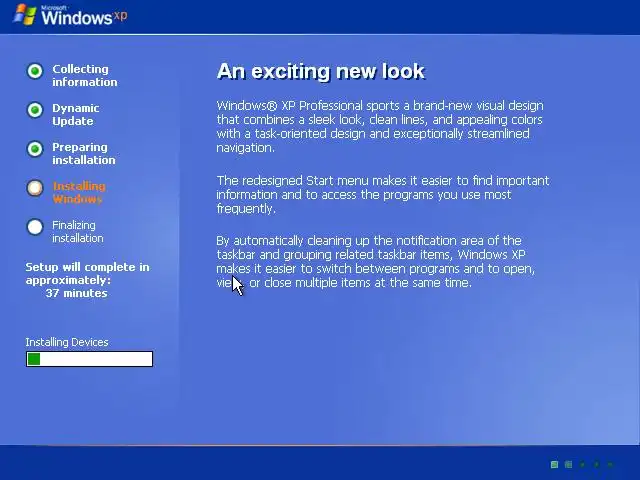Click the paragraph beginning 'By automatically cleaning up'

click(x=375, y=262)
